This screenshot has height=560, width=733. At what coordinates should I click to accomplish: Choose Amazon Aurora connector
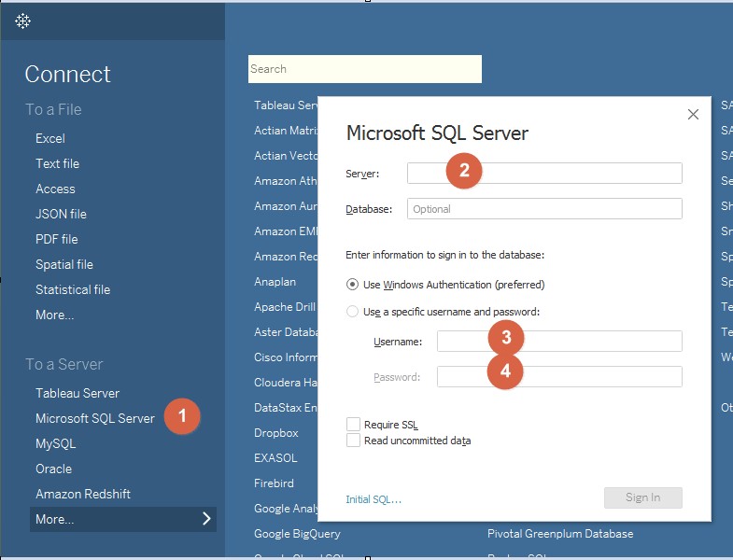[286, 206]
